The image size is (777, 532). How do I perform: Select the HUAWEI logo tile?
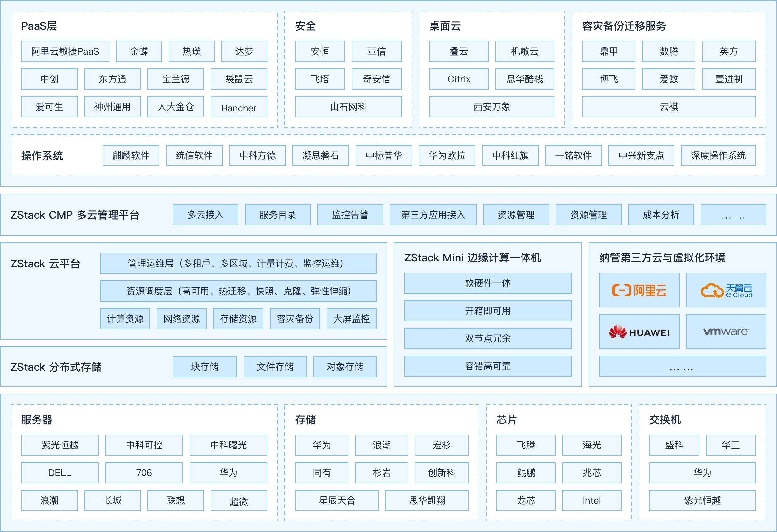tap(639, 332)
